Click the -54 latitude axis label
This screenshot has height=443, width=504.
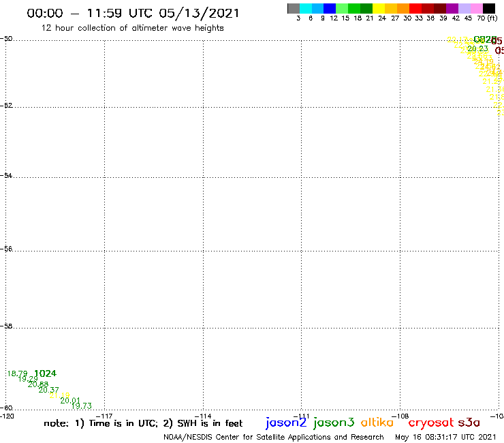[x=6, y=176]
